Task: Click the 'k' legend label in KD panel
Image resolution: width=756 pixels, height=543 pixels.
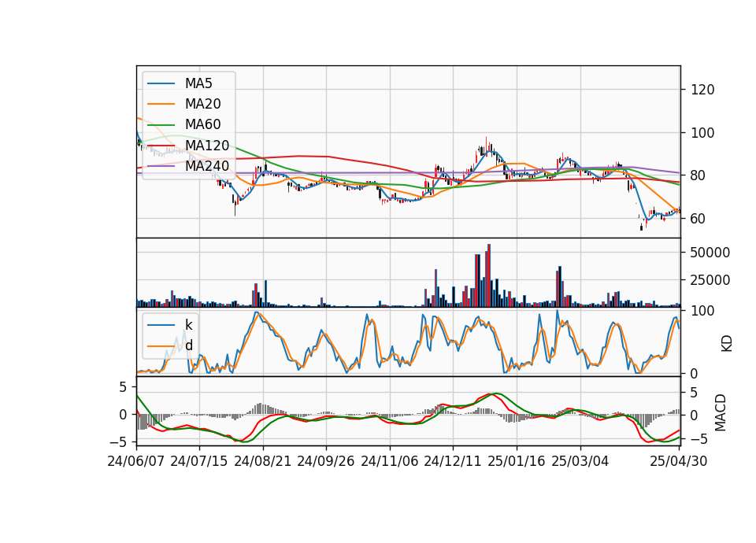Action: (188, 325)
